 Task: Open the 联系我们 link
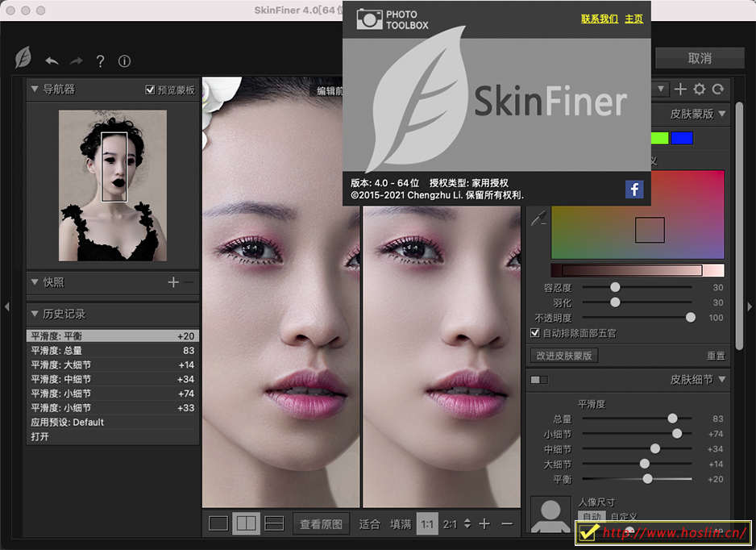tap(600, 19)
